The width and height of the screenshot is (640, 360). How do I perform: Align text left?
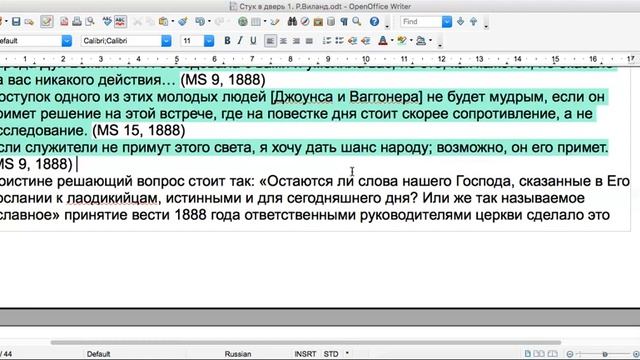270,41
